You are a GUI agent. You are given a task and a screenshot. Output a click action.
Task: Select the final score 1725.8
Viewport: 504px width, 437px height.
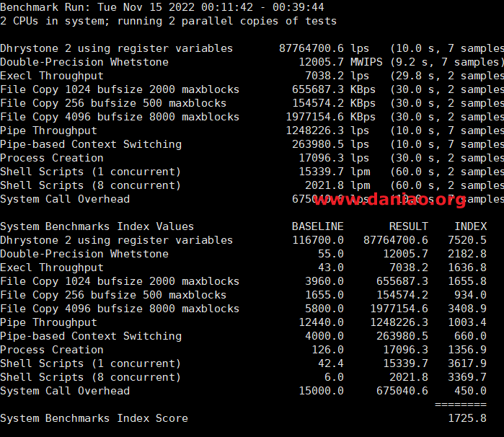coord(467,418)
